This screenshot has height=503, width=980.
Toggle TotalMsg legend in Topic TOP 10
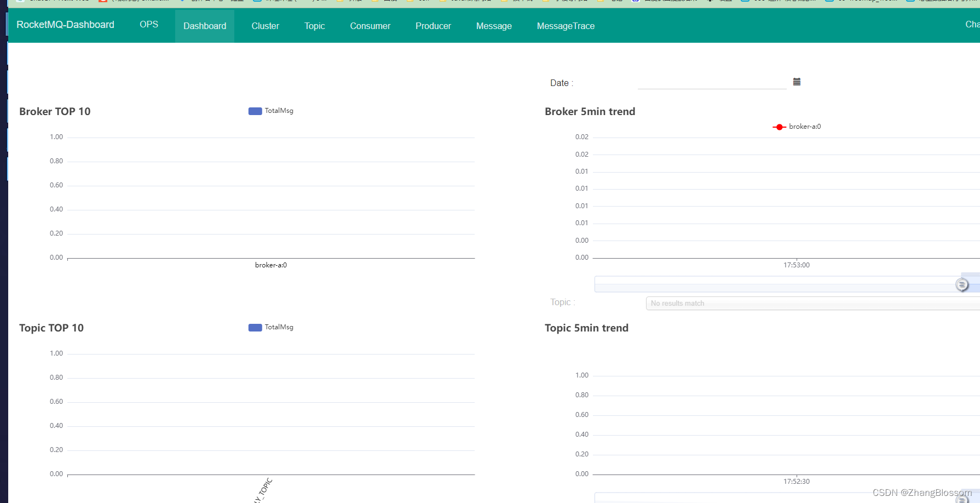tap(271, 327)
